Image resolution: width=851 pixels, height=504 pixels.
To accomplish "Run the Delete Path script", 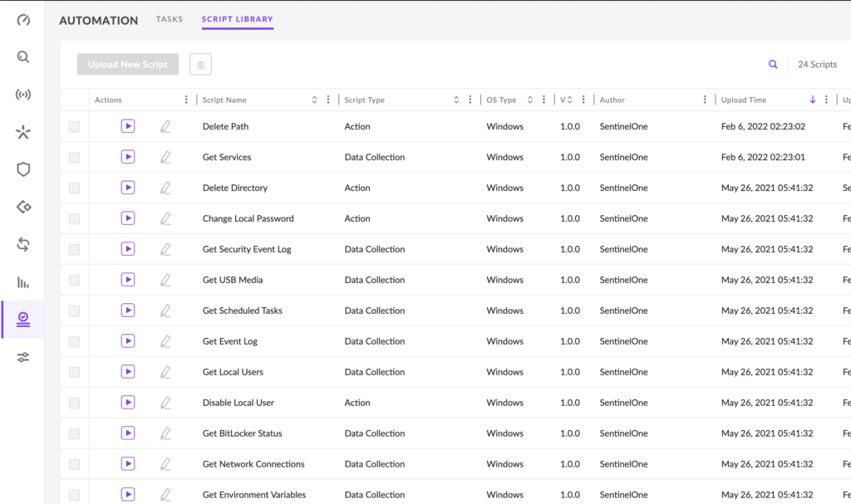I will coord(127,126).
